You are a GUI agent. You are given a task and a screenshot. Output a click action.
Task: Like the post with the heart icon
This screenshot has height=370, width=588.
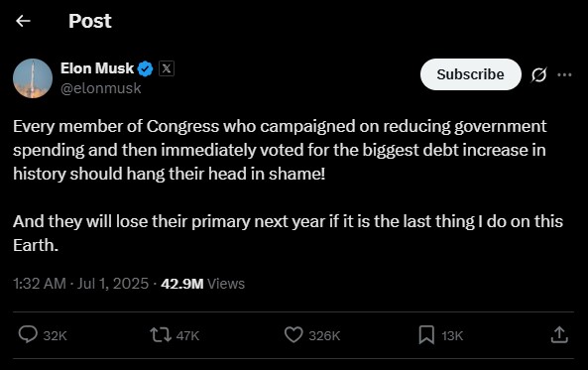tap(294, 334)
